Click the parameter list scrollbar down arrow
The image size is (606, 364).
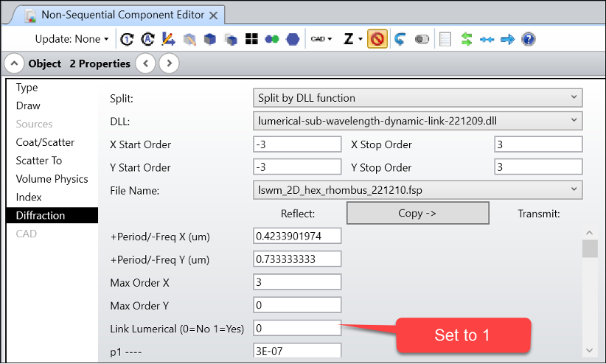coord(590,351)
